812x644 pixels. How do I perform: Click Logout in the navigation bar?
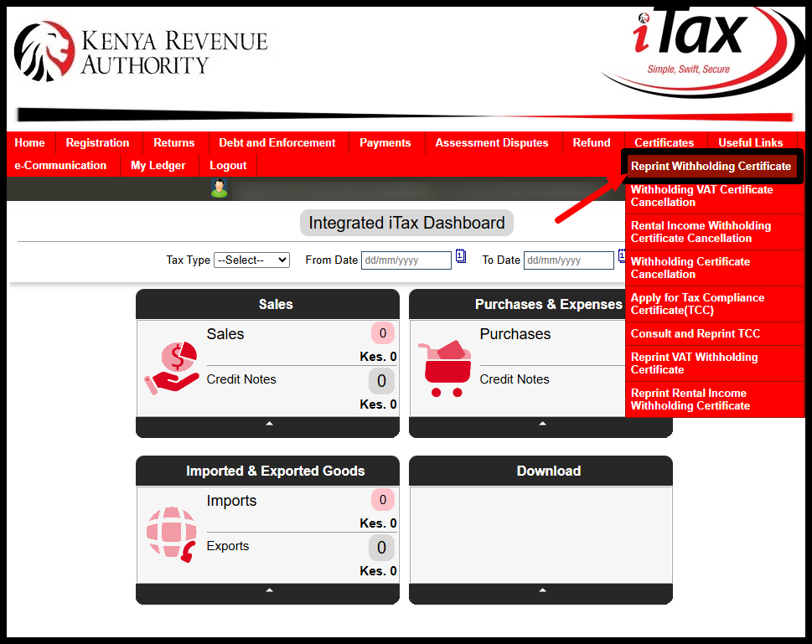click(228, 166)
